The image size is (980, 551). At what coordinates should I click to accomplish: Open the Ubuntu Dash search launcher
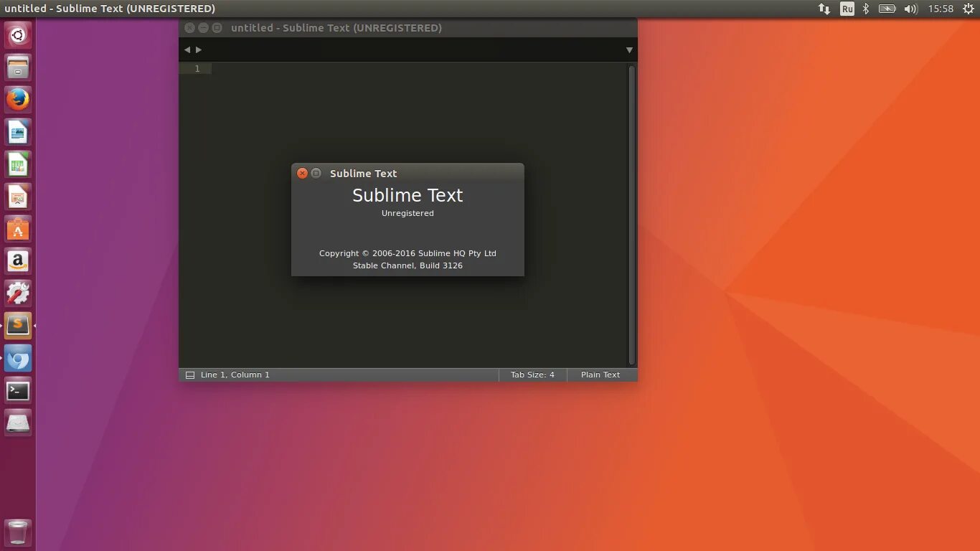point(18,34)
